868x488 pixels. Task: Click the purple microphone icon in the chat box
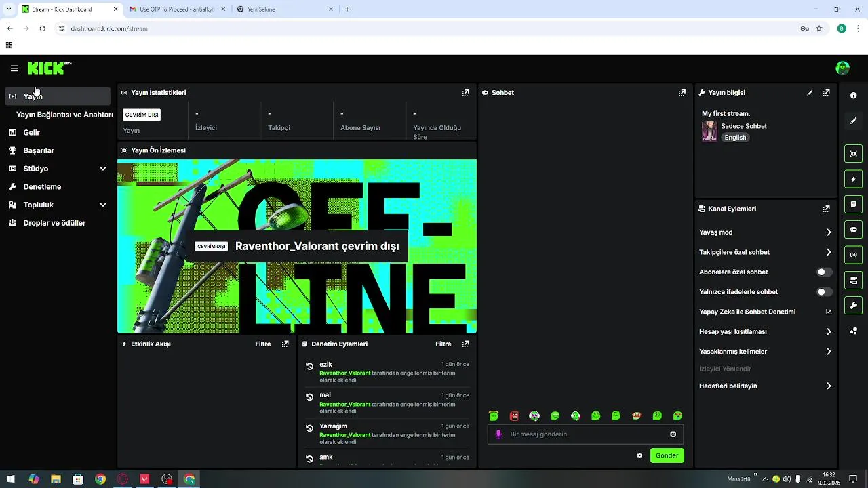point(499,434)
